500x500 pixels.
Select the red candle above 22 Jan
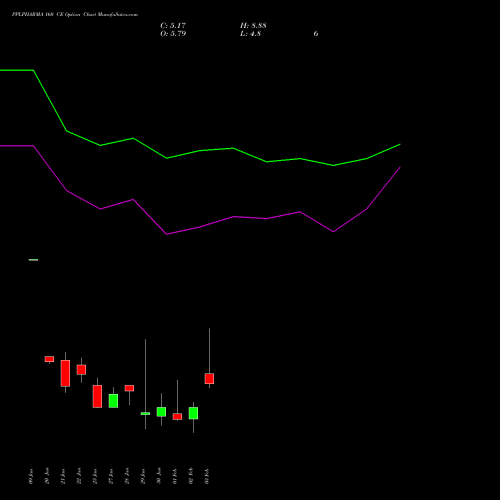(x=81, y=370)
